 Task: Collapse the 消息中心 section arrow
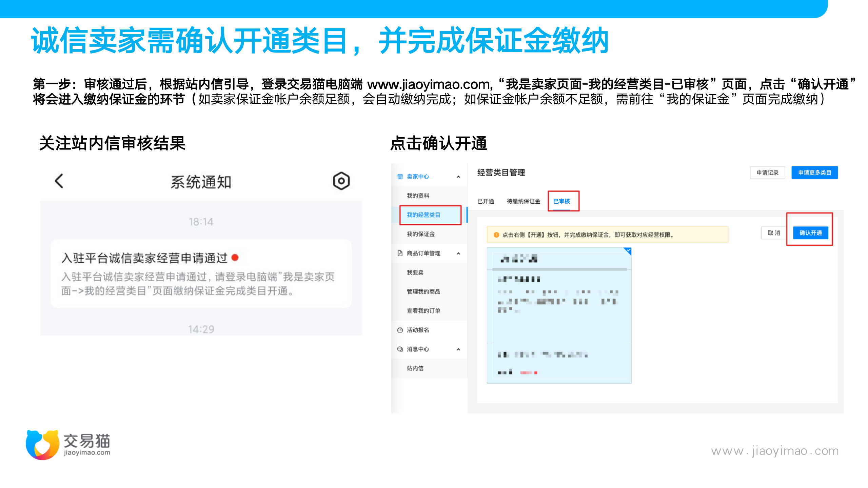458,349
